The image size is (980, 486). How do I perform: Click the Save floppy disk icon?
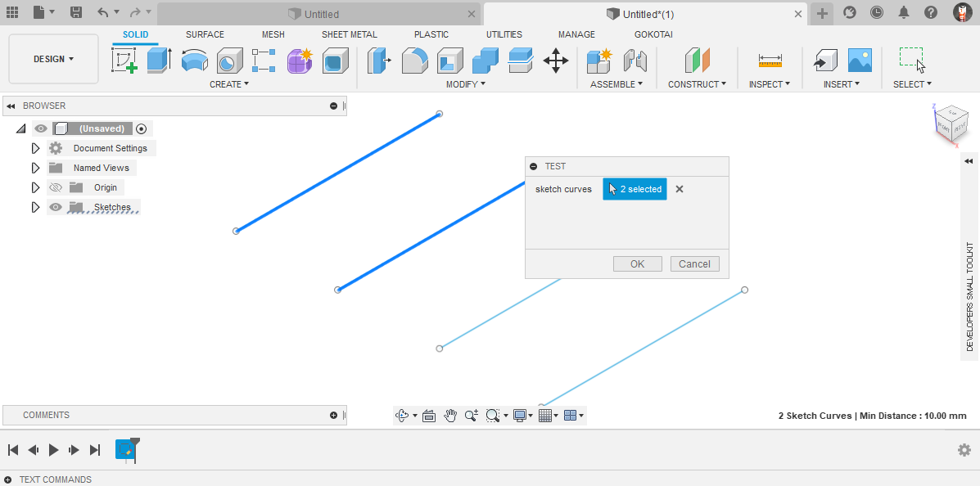(x=75, y=12)
